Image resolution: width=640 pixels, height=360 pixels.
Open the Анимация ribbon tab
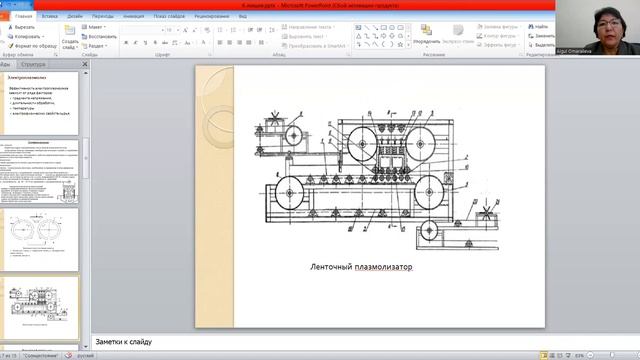[x=133, y=16]
